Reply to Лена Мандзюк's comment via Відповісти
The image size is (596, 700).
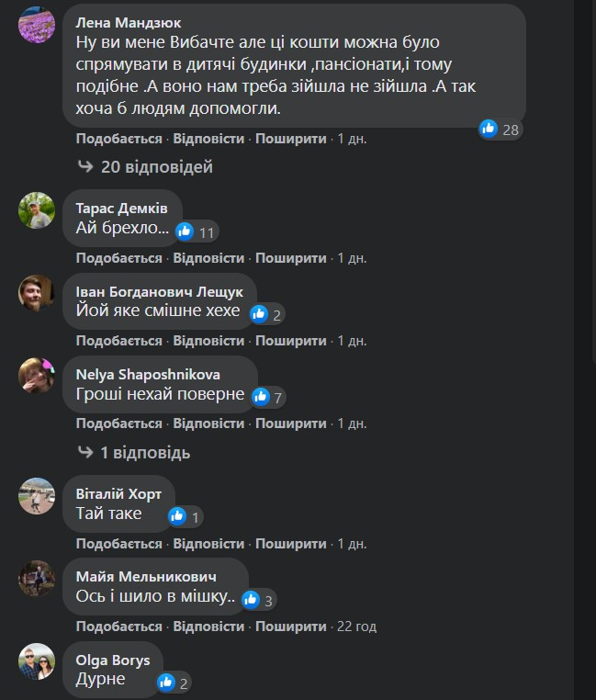tap(208, 139)
